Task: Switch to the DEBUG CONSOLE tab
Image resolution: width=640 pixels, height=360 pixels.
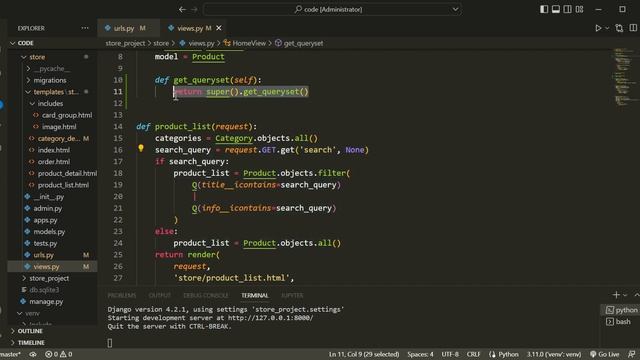Action: (x=206, y=296)
